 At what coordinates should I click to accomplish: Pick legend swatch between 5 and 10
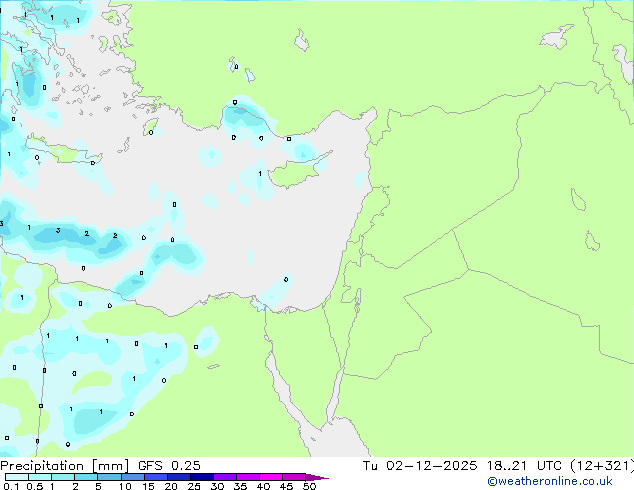(x=109, y=477)
